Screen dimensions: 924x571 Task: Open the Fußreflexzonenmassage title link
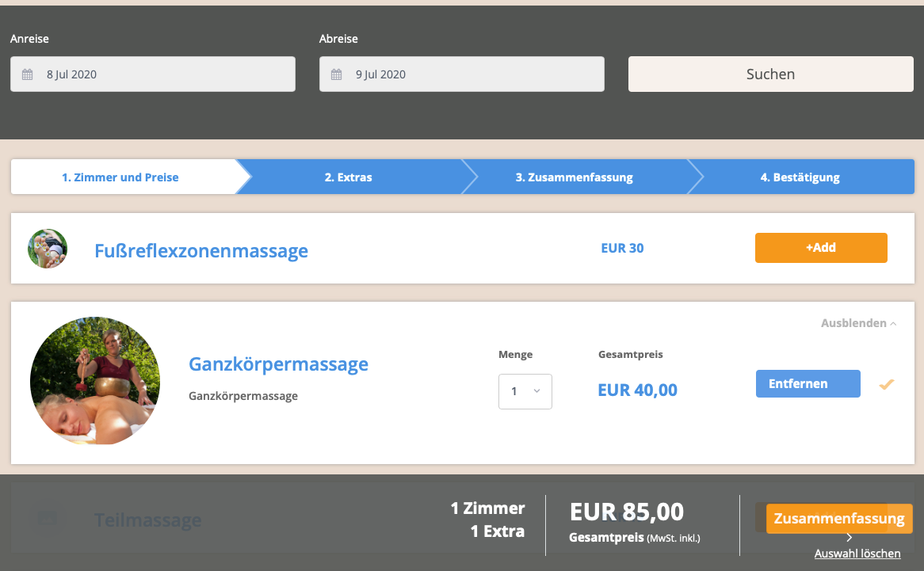tap(201, 251)
